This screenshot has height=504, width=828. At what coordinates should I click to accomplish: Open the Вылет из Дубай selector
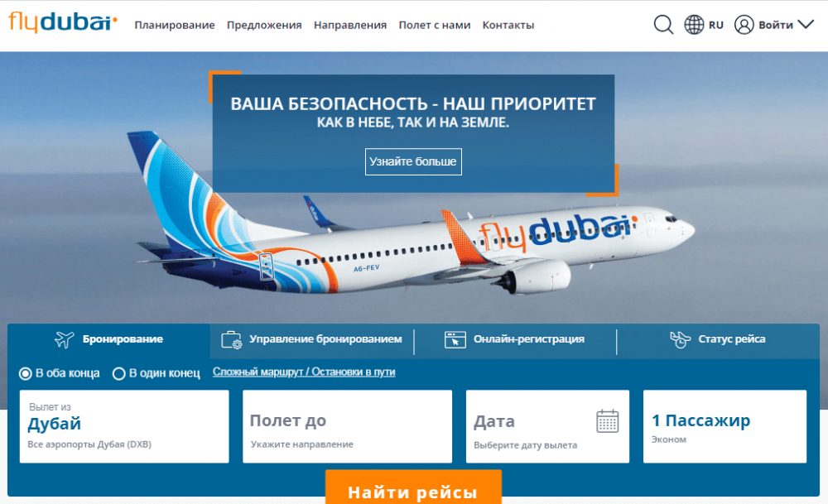124,426
